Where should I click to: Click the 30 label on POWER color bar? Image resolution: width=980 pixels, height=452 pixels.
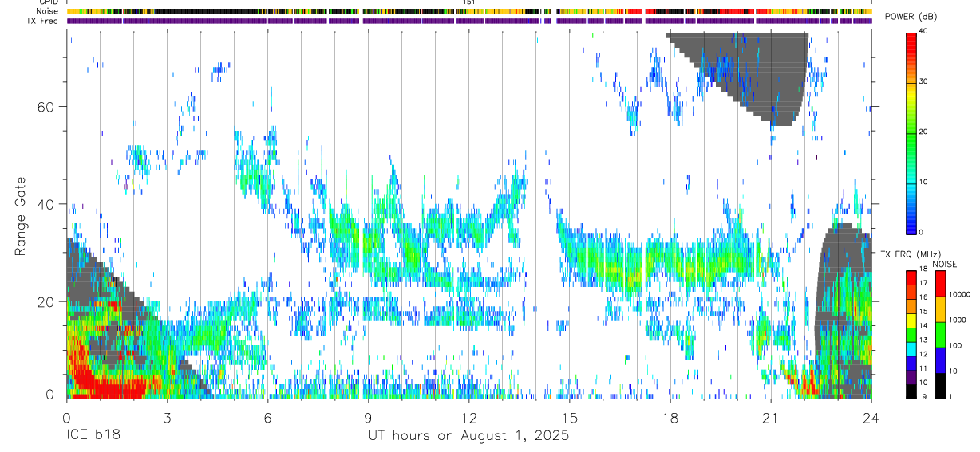point(922,82)
